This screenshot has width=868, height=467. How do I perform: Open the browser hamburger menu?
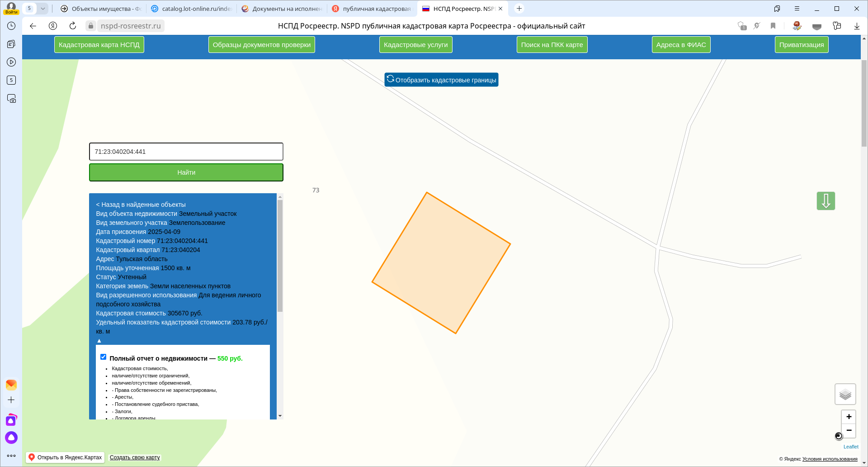click(x=797, y=9)
